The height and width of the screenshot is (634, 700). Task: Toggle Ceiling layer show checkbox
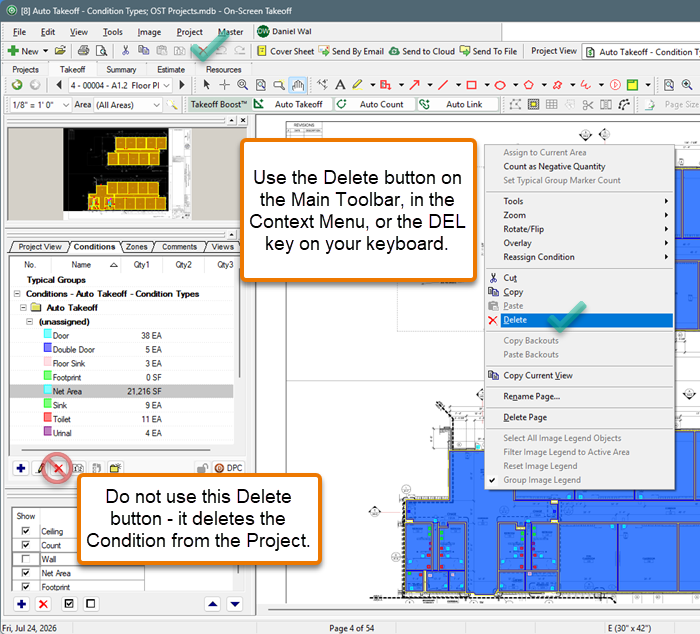tap(26, 531)
